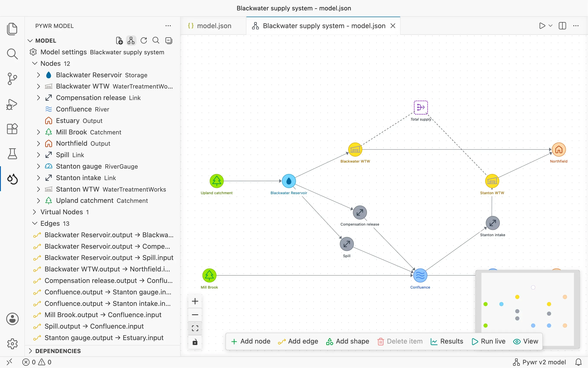The width and height of the screenshot is (588, 368).
Task: Split the editor to the right
Action: pos(562,26)
